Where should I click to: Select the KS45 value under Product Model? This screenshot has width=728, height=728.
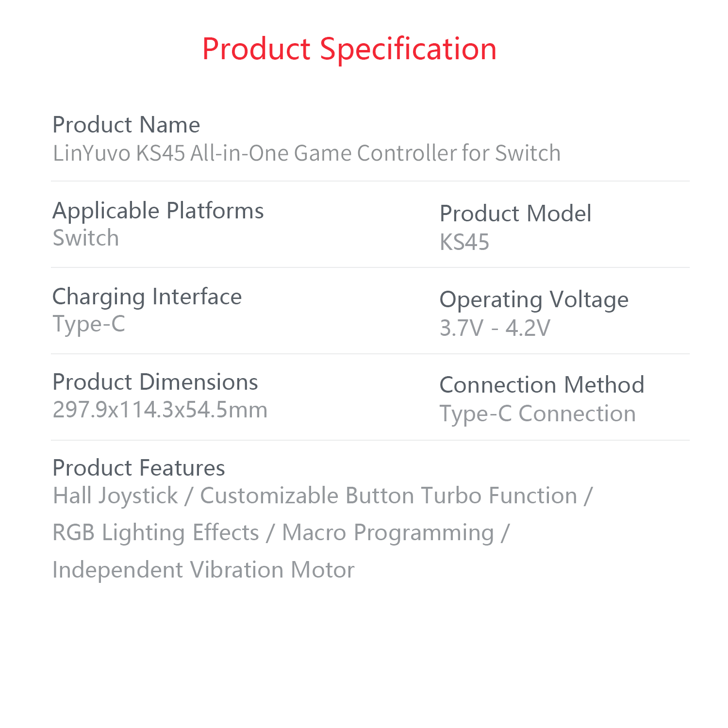tap(464, 242)
